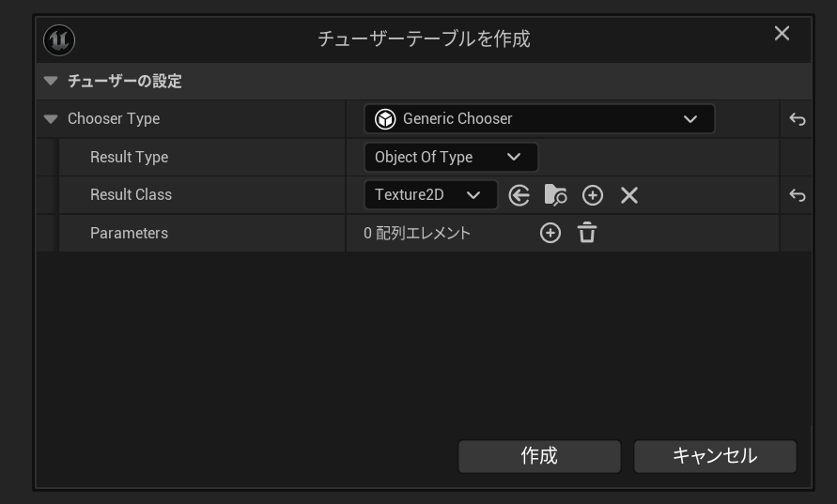This screenshot has width=837, height=504.
Task: Remove all Parameters array elements
Action: pyautogui.click(x=587, y=234)
